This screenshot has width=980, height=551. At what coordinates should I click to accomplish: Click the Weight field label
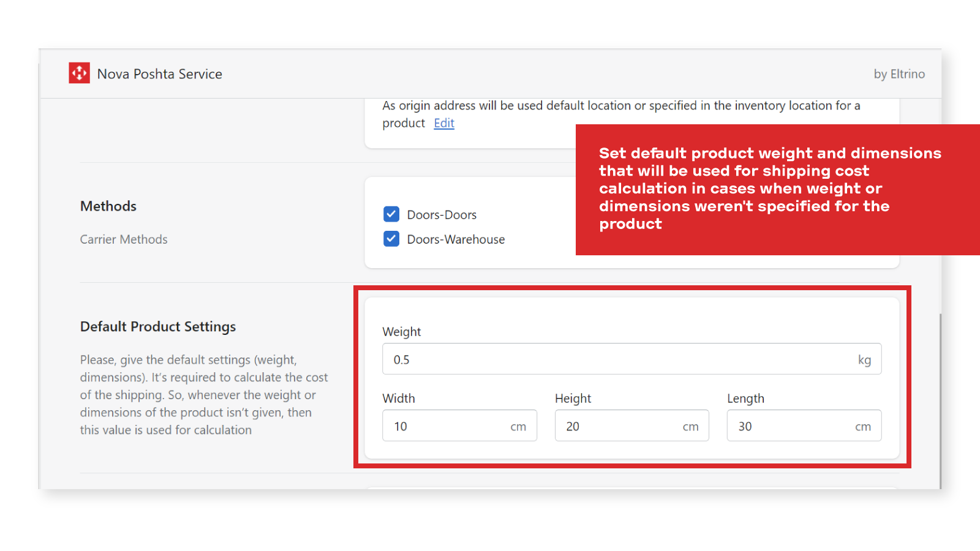(402, 332)
